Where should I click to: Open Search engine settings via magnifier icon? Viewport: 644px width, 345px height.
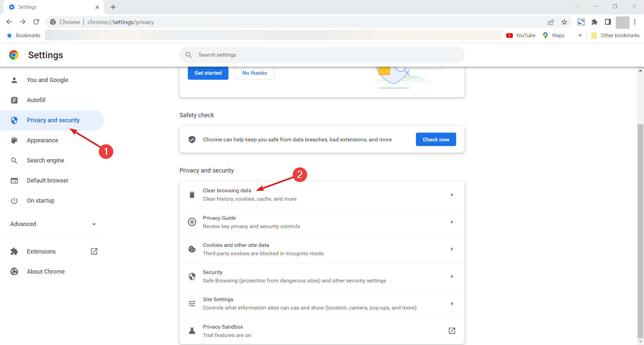(x=14, y=160)
